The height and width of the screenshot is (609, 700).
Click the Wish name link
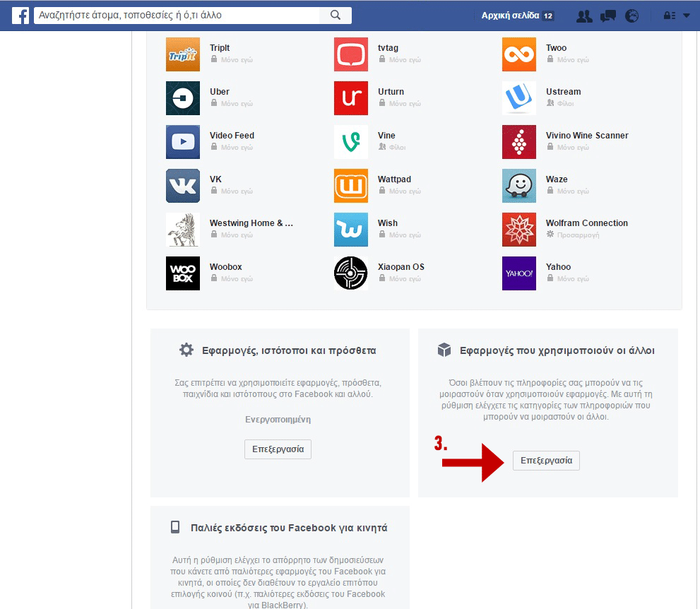click(388, 223)
